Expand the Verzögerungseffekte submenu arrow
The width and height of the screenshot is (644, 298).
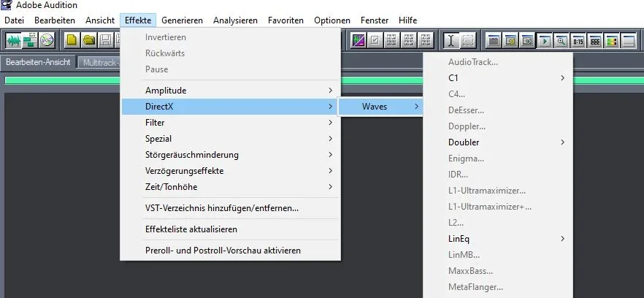click(x=330, y=171)
